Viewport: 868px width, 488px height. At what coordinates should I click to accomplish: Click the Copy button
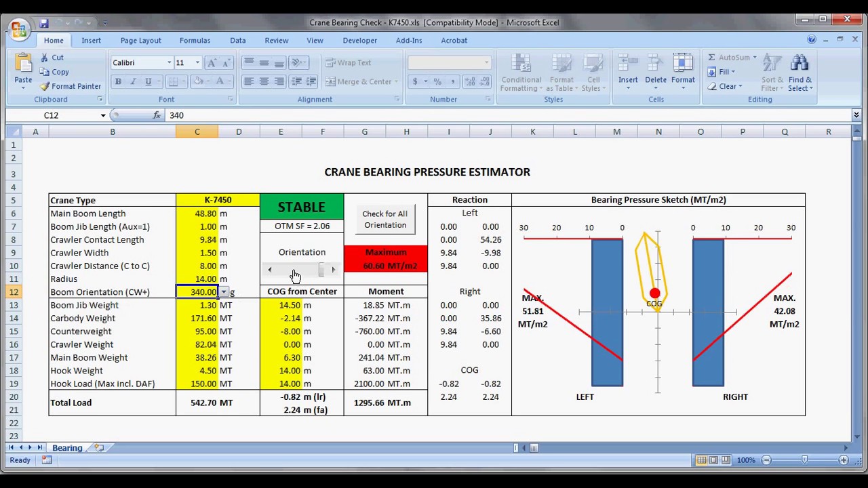point(54,72)
